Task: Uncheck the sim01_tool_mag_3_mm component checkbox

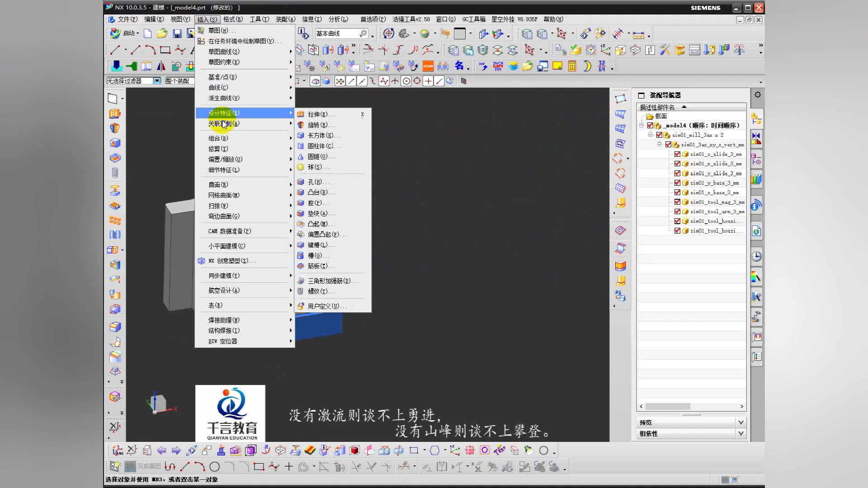Action: (677, 202)
